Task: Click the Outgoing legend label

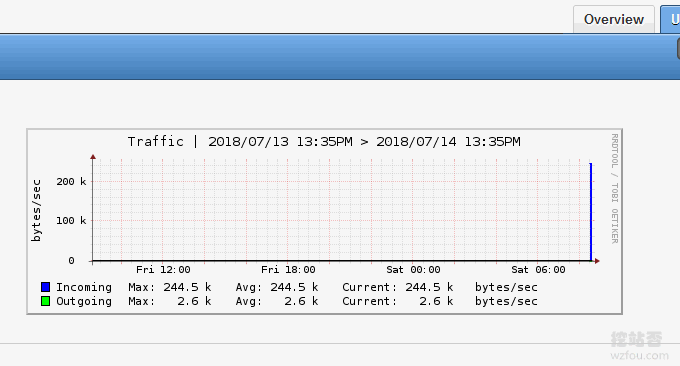Action: pos(84,301)
